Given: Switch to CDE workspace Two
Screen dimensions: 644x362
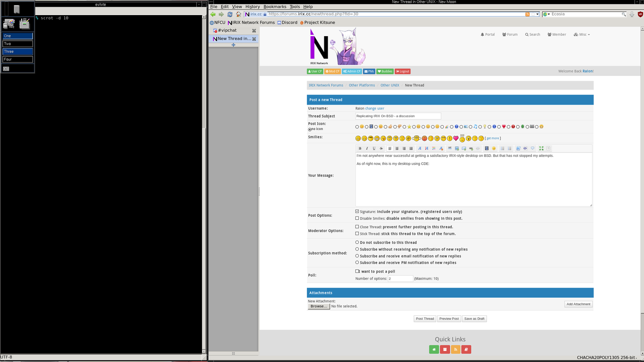Looking at the screenshot, I should (x=18, y=44).
